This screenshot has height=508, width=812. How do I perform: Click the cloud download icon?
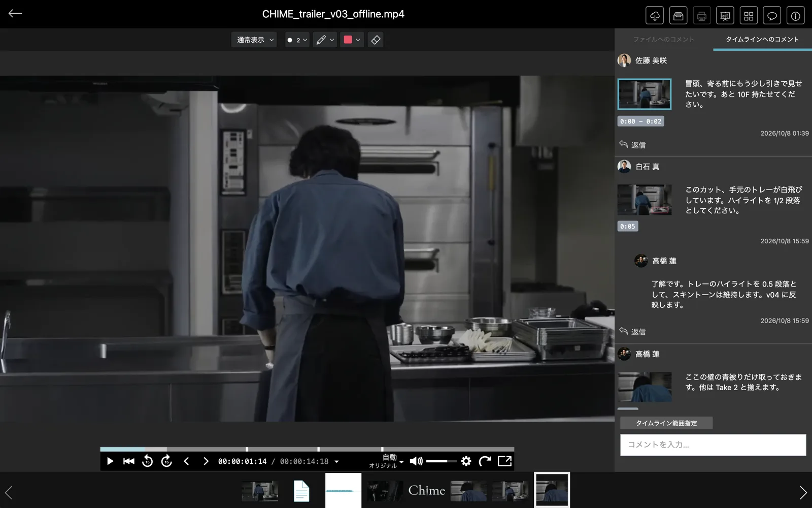655,16
